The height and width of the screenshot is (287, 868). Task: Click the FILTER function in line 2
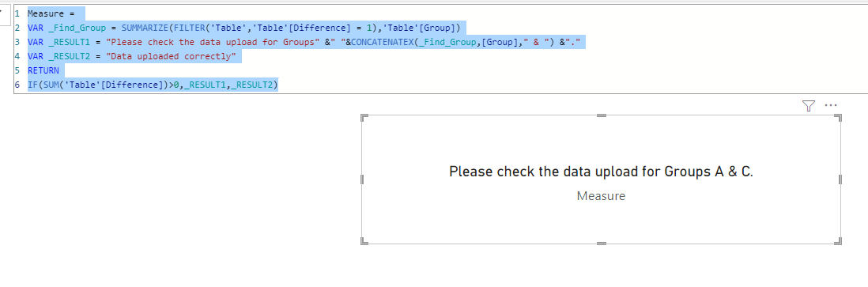tap(189, 28)
